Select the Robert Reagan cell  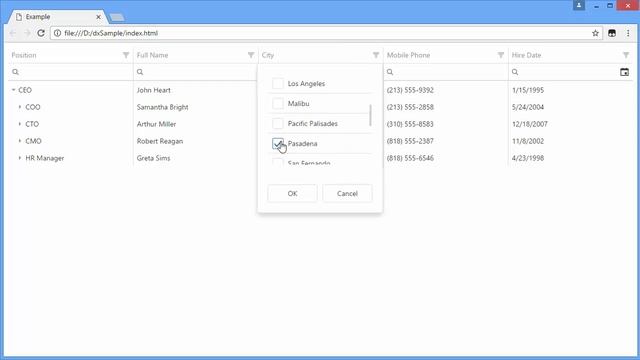(x=160, y=141)
